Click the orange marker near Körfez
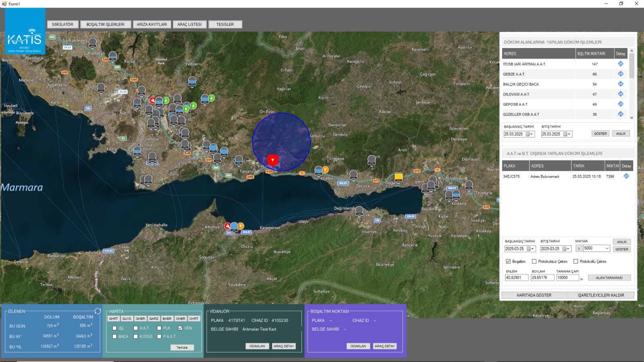 [325, 170]
